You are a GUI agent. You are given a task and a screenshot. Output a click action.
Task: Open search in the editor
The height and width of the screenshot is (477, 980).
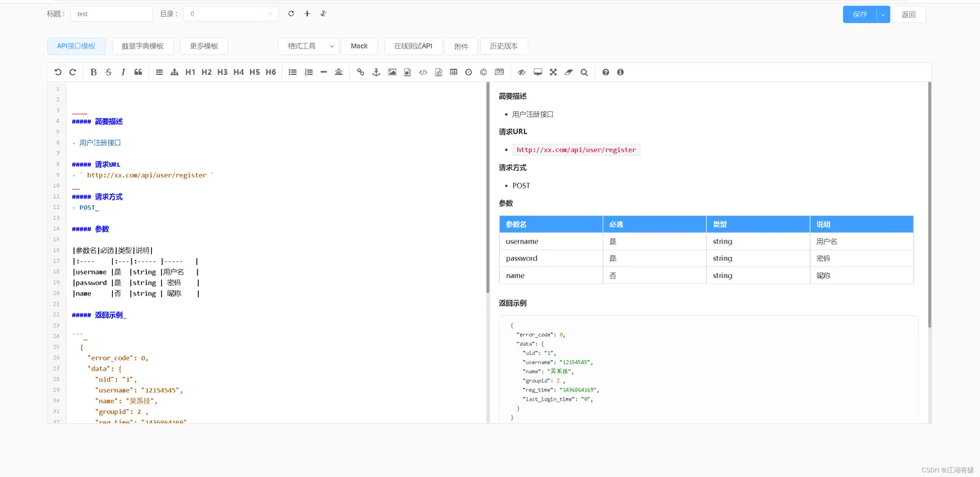[584, 72]
